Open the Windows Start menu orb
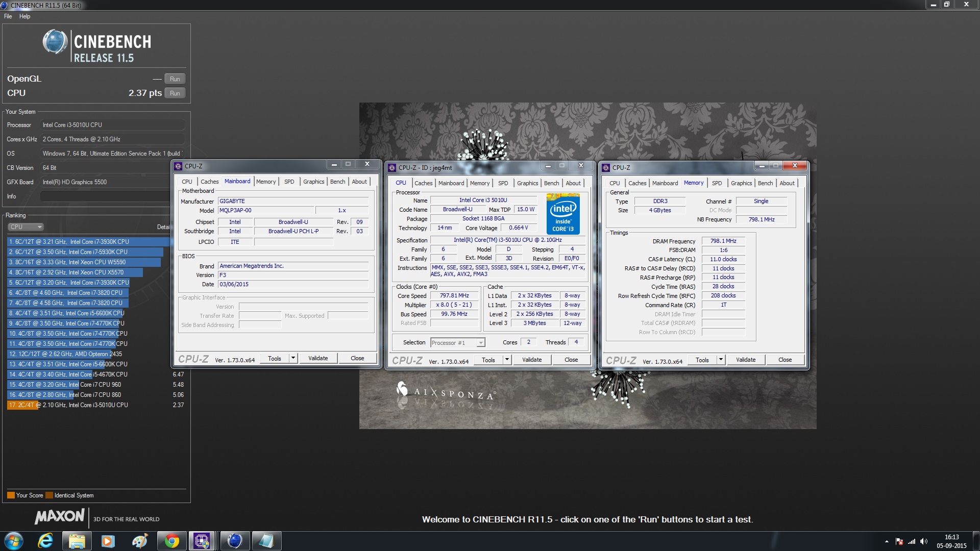Viewport: 980px width, 551px height. pos(14,541)
